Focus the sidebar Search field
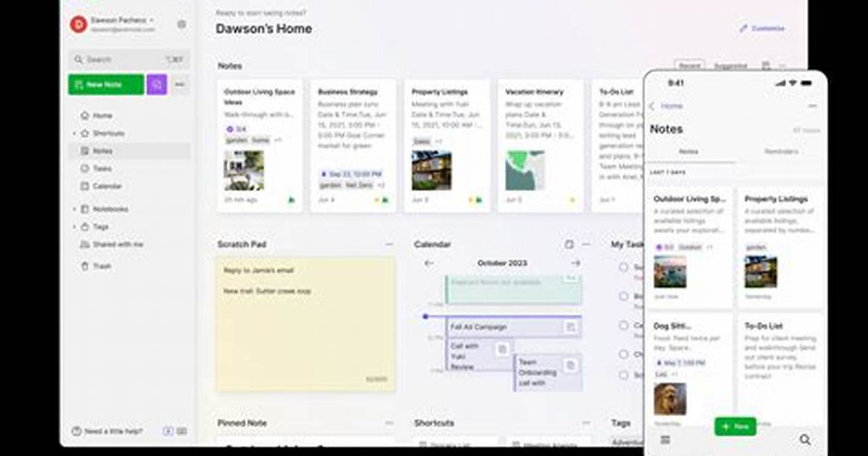Image resolution: width=868 pixels, height=456 pixels. click(x=129, y=60)
